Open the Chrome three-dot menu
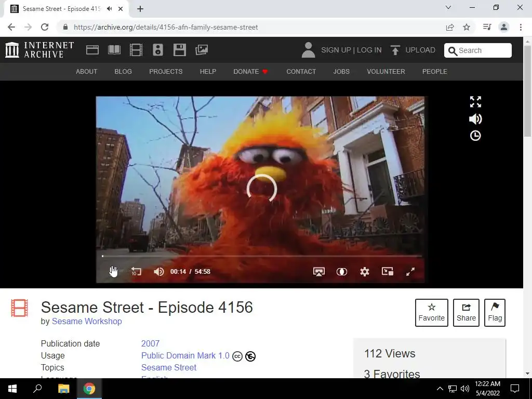This screenshot has height=399, width=532. tap(521, 27)
